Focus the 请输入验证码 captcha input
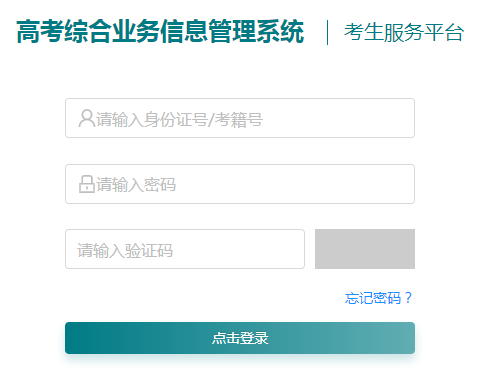479x369 pixels. point(185,249)
